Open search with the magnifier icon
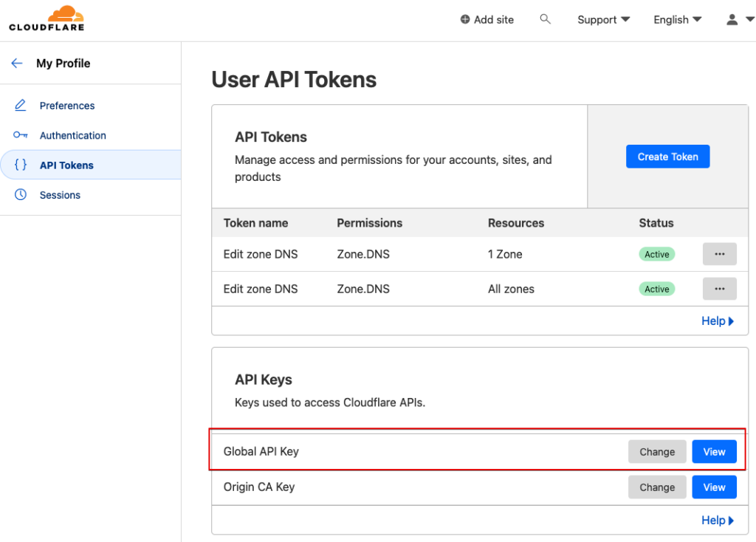Screen dimensions: 756x542 point(545,19)
